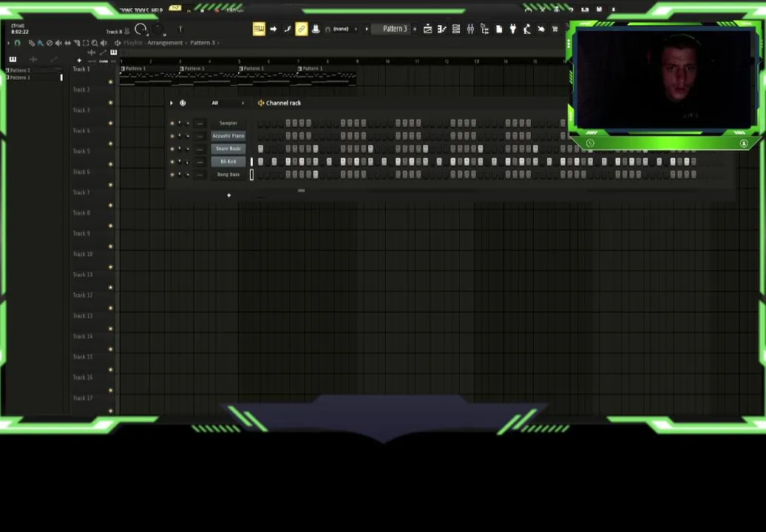Mute the Bang Bass channel LED
This screenshot has height=532, width=766.
tap(172, 174)
